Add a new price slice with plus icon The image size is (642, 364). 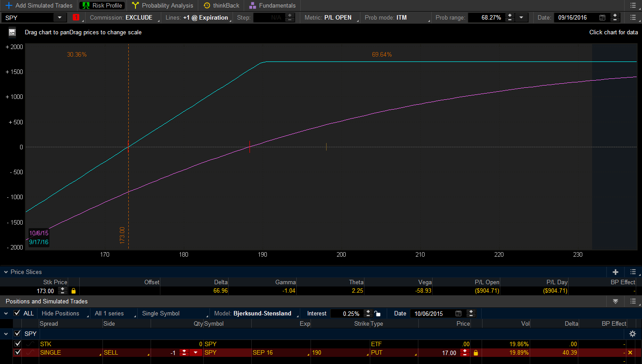pos(616,272)
